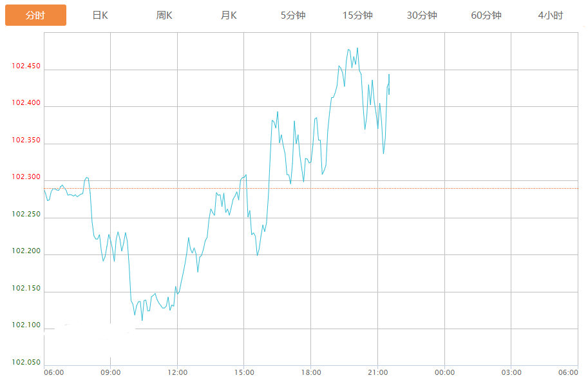Click the 09:00 time axis label
The width and height of the screenshot is (588, 382).
coord(111,372)
